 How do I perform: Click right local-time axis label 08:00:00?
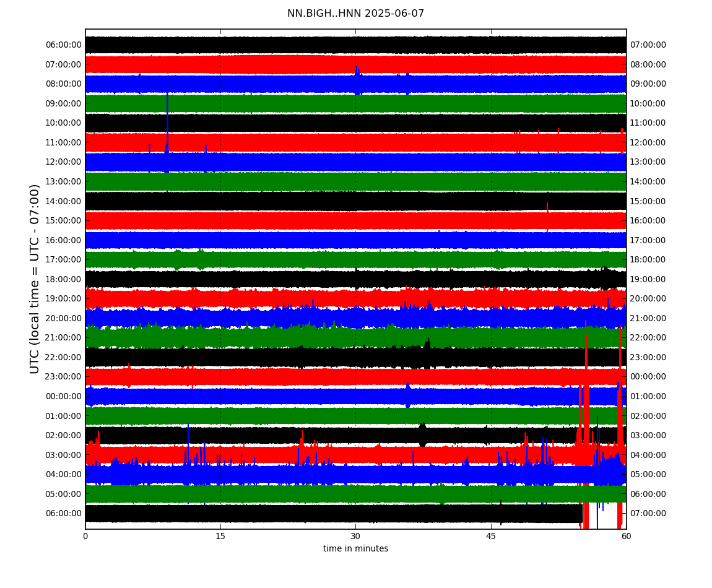tap(648, 64)
